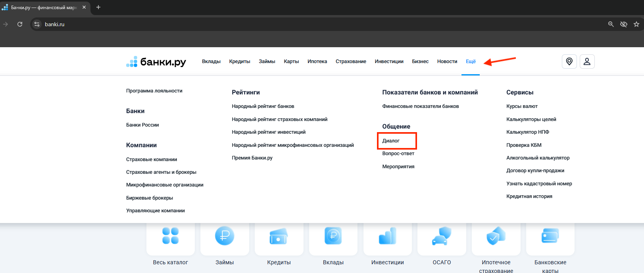Open the browser zoom magnifier icon
The width and height of the screenshot is (644, 273).
(611, 24)
